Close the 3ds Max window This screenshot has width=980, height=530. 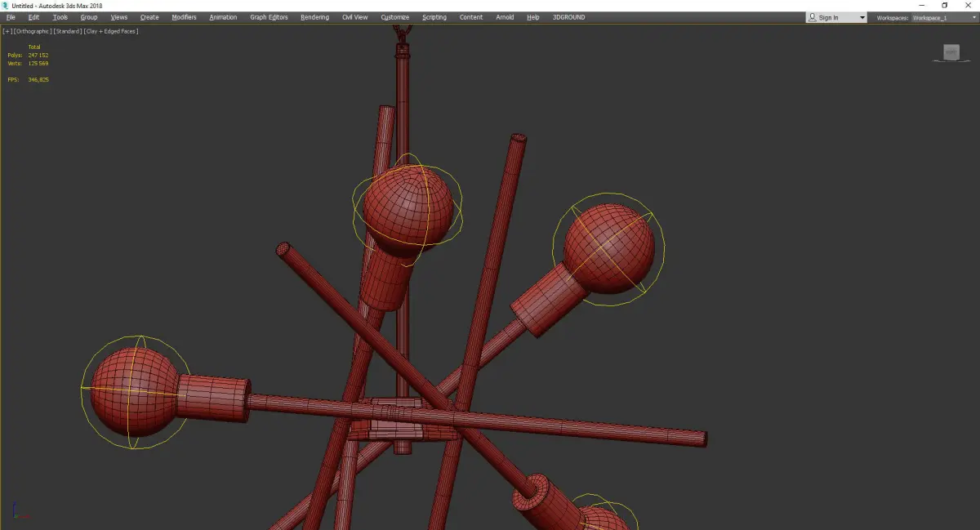point(968,6)
